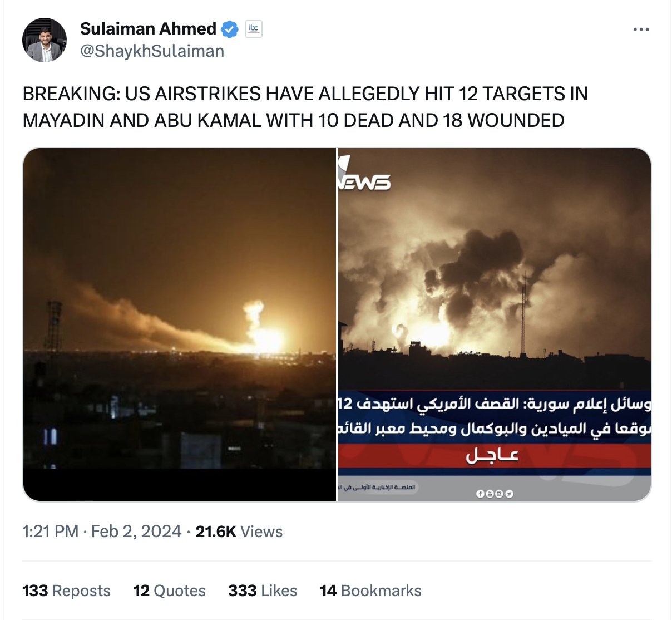Click the BREAKING tweet text
Image resolution: width=672 pixels, height=620 pixels.
[305, 107]
